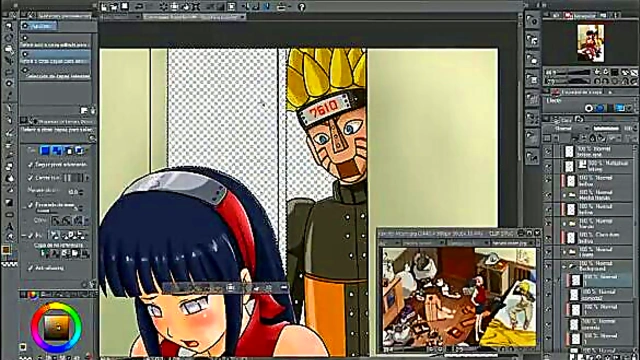640x360 pixels.
Task: Hide the topmost layer using its eye icon
Action: tap(548, 152)
